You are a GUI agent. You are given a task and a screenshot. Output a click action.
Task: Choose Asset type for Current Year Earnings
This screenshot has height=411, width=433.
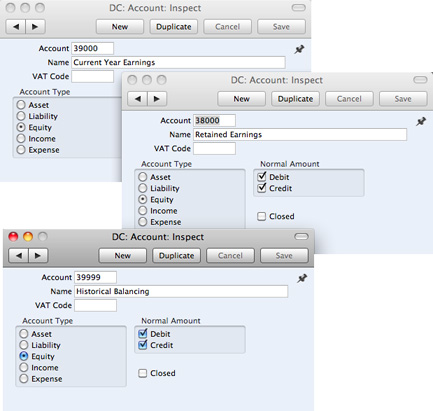[21, 105]
